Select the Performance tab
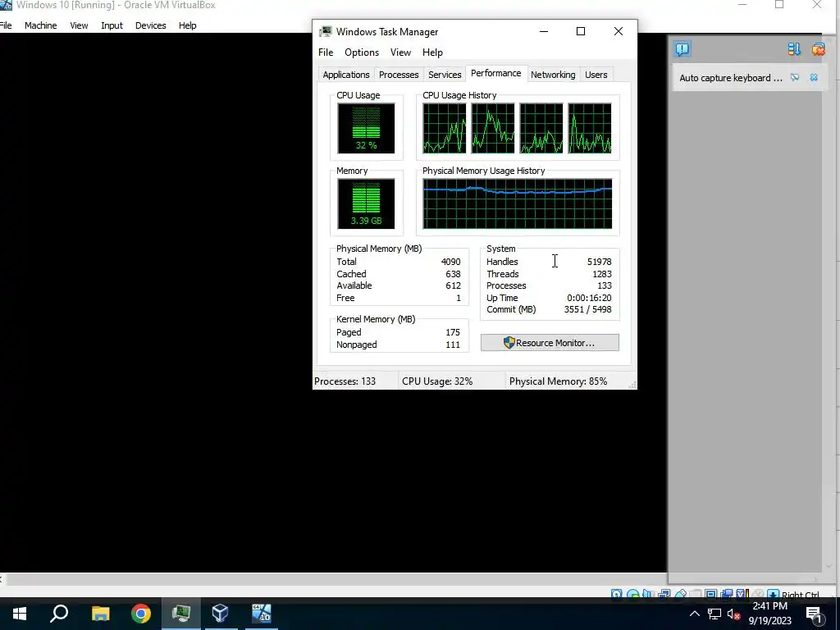Screen dimensions: 840x630 496,73
